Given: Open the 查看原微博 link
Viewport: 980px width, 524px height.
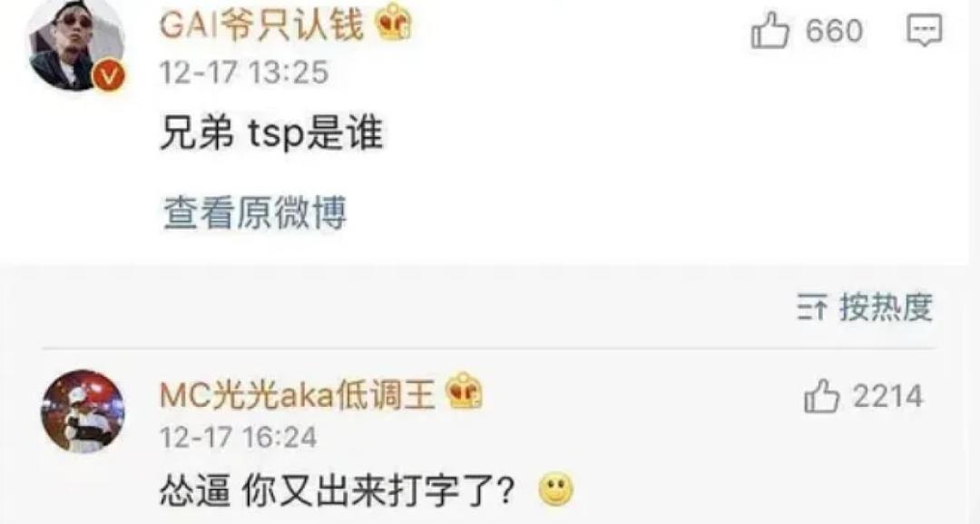Looking at the screenshot, I should click(x=254, y=212).
